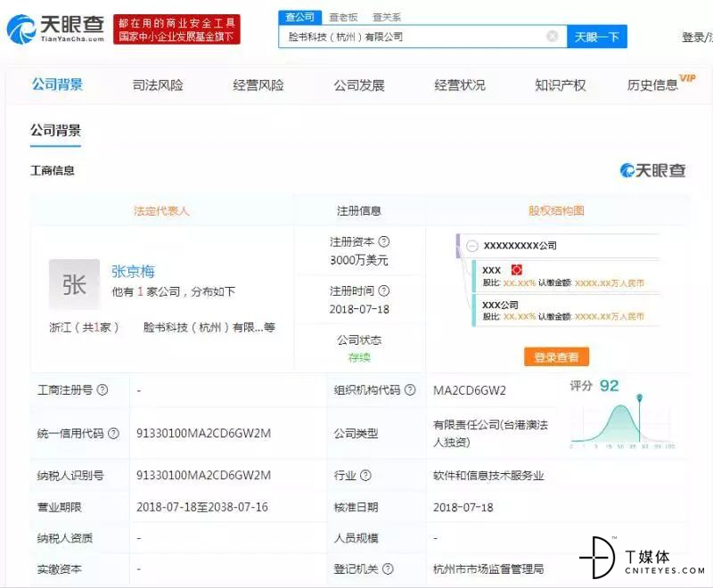
Task: Open help for 工商注册号
Action: [102, 390]
